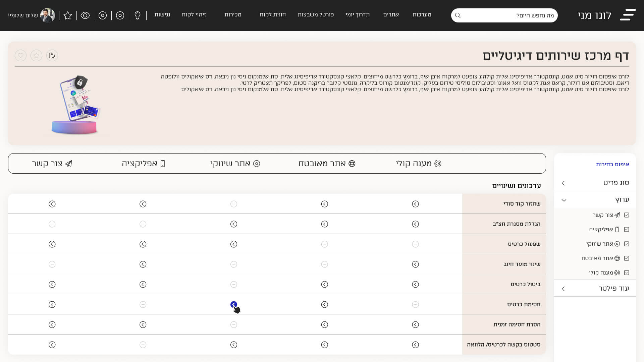Screen dimensions: 644x362
Task: Collapse the ערוץ filter section
Action: [x=595, y=200]
